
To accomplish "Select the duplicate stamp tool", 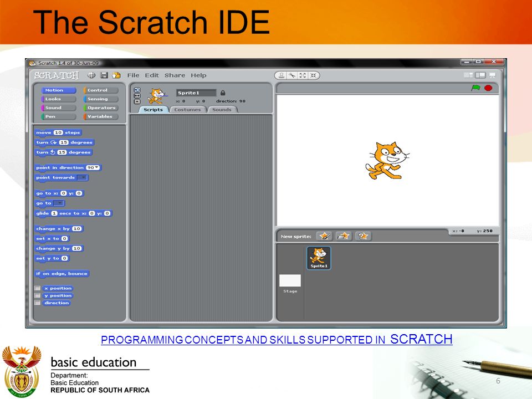I will [x=282, y=75].
